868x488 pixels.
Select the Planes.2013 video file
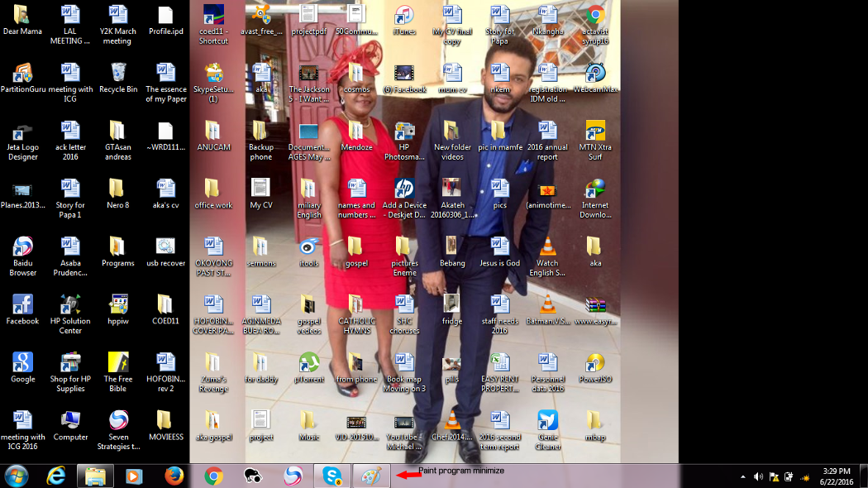coord(22,194)
